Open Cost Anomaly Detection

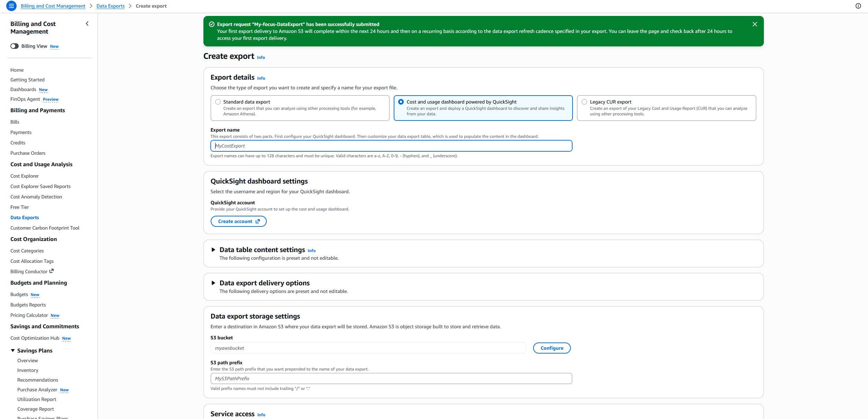click(36, 197)
